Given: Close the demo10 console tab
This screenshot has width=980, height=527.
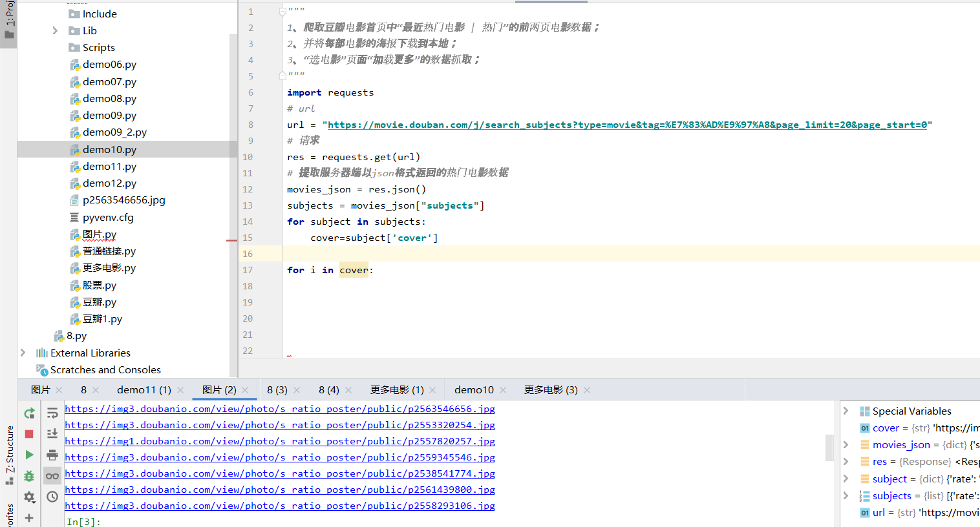Looking at the screenshot, I should (503, 390).
